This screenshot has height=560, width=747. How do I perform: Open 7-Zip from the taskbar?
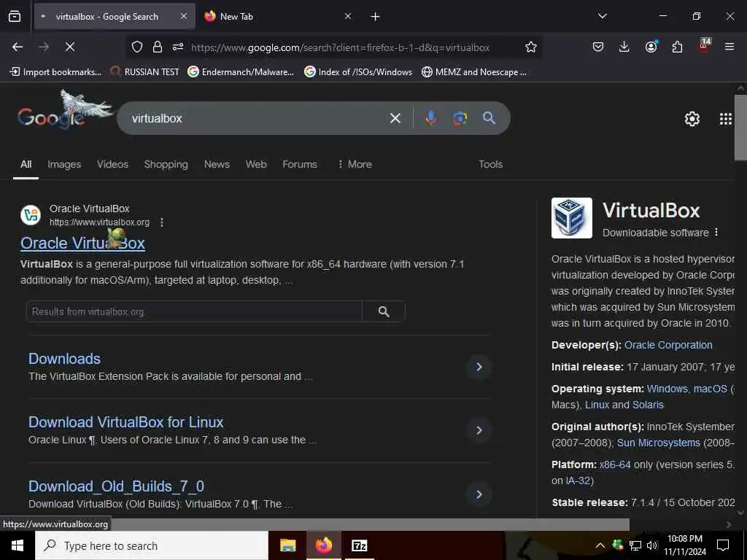coord(359,545)
